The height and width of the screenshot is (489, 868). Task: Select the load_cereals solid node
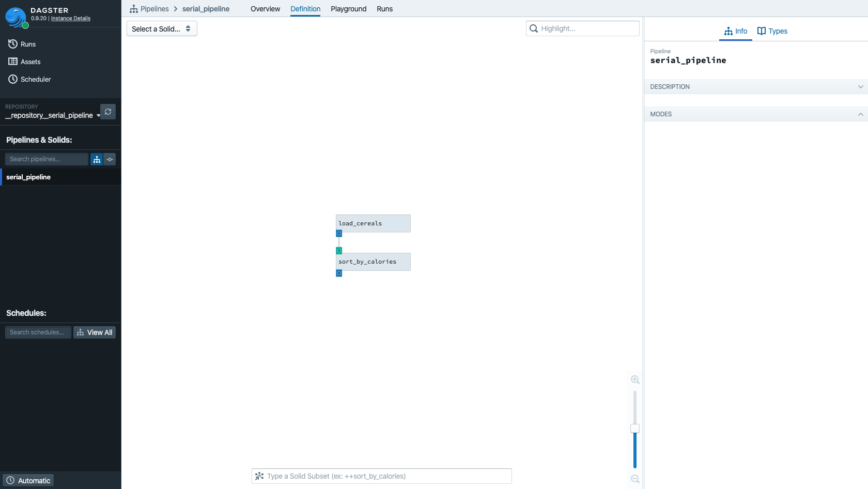click(373, 223)
